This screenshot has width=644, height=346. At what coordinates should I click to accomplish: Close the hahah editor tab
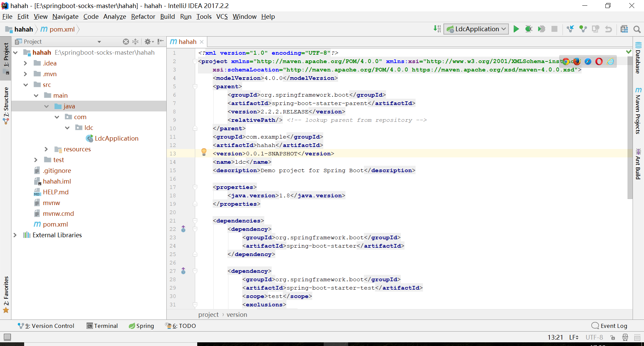[202, 42]
